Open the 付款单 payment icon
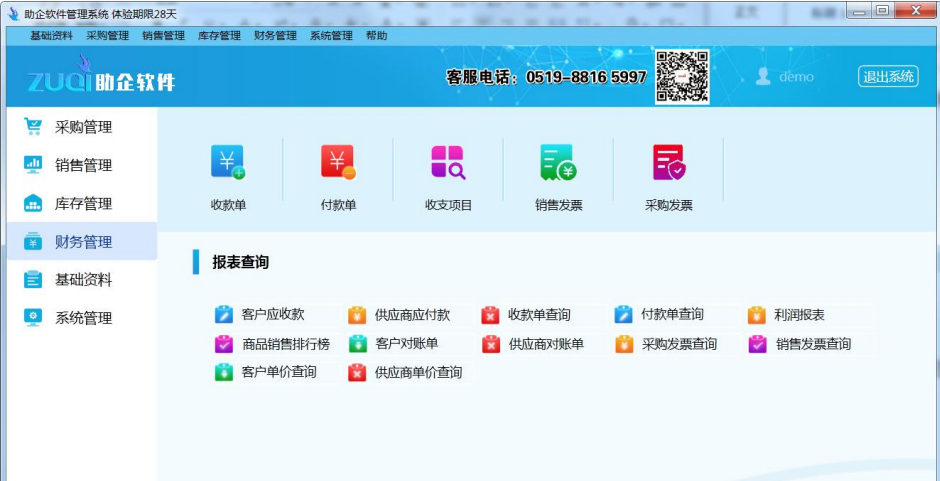940x481 pixels. pyautogui.click(x=338, y=163)
